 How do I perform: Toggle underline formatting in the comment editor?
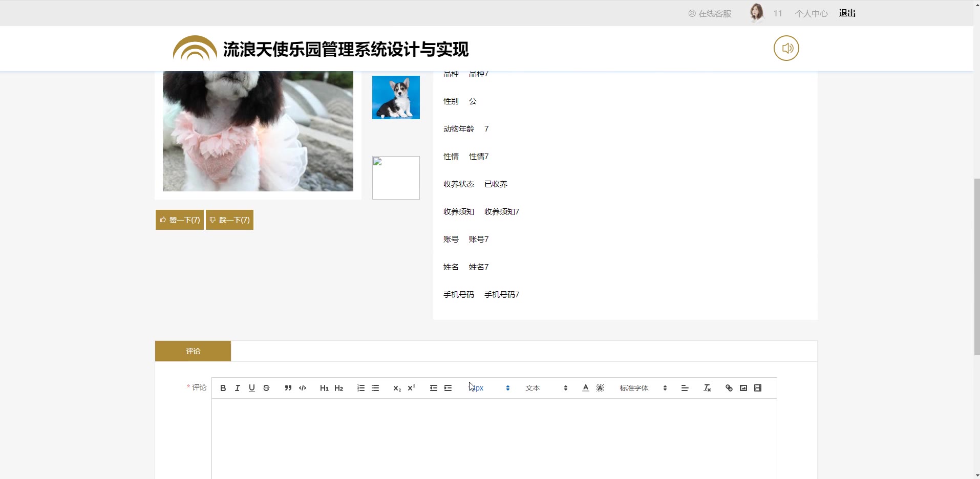[252, 388]
